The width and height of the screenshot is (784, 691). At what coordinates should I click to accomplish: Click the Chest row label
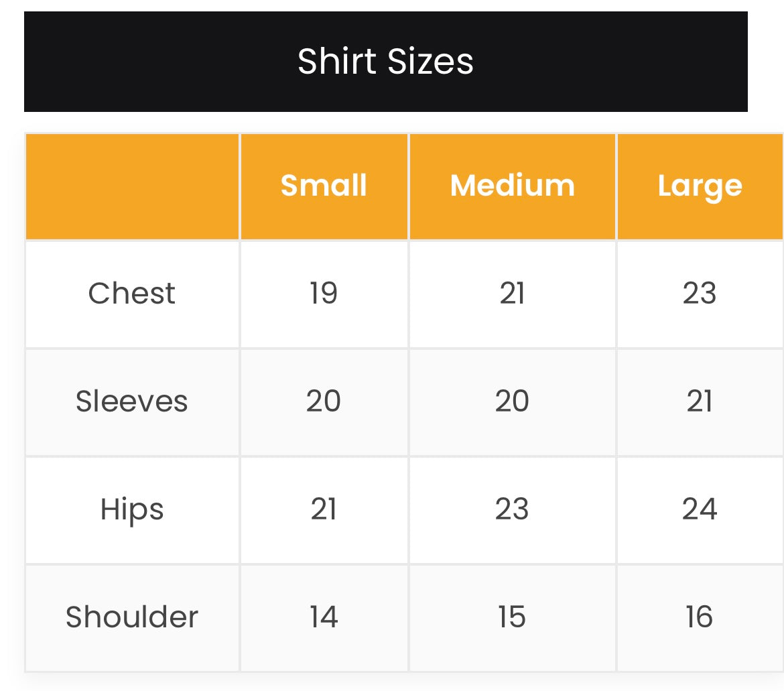[x=132, y=294]
